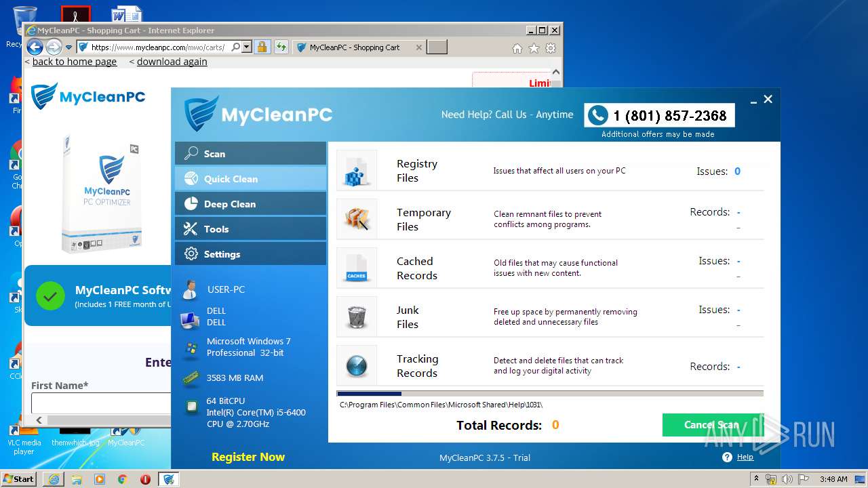Click the Temporary Files category icon
Viewport: 868px width, 488px height.
[x=356, y=219]
